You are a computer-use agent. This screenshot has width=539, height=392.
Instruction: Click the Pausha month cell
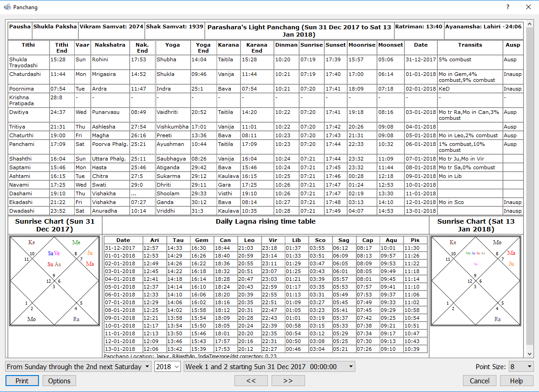[20, 31]
